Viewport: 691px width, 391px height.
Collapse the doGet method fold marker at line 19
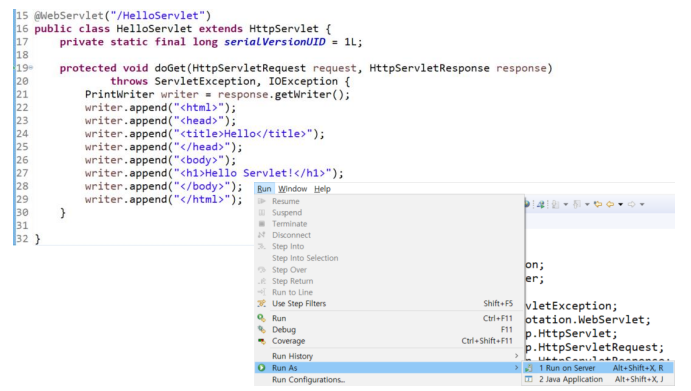coord(31,68)
